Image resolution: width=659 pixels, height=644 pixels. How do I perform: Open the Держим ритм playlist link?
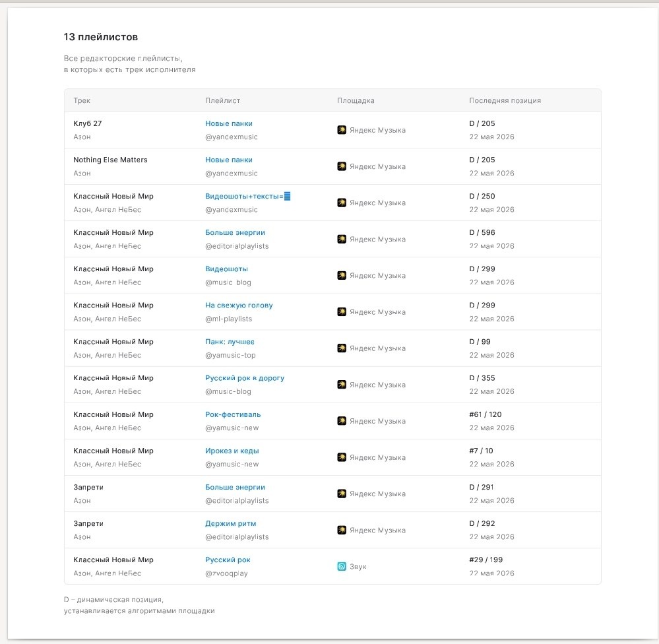230,523
